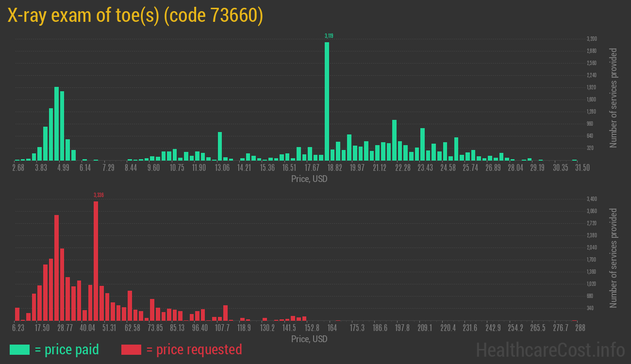631x364 pixels.
Task: Click the red price requested legend swatch
Action: tap(131, 349)
